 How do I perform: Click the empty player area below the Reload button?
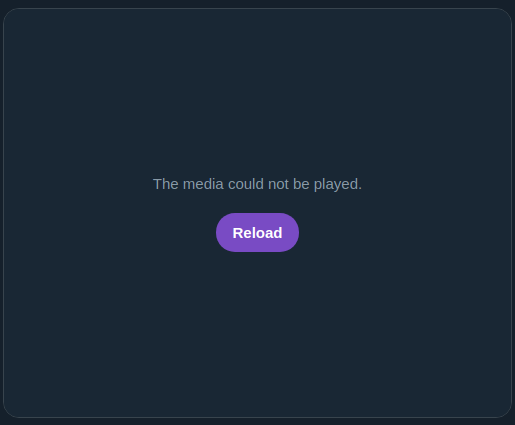click(257, 333)
